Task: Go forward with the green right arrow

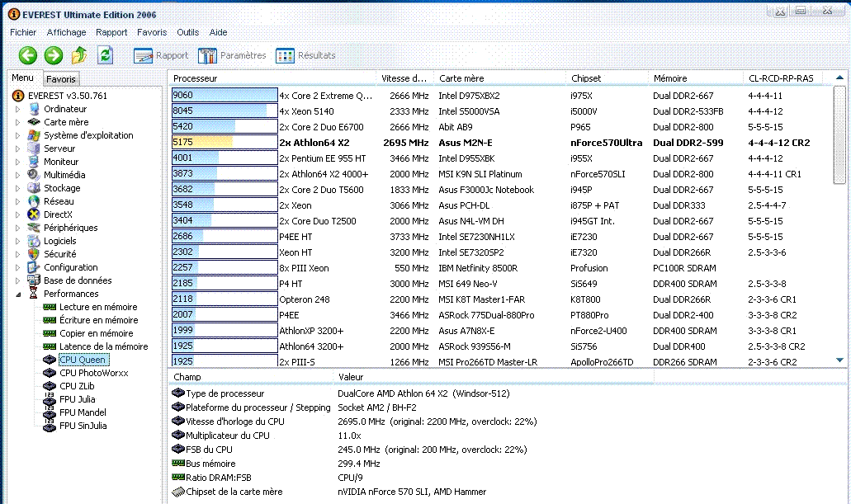Action: pos(53,54)
